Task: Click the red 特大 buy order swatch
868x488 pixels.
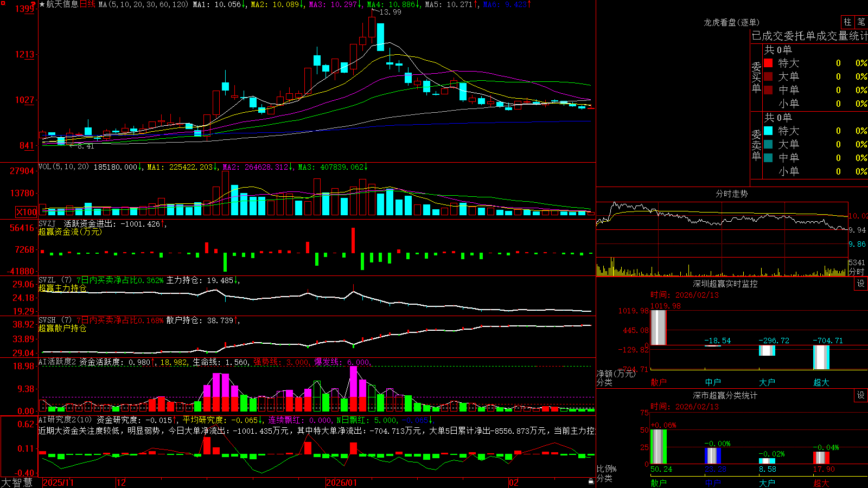Action: (768, 63)
